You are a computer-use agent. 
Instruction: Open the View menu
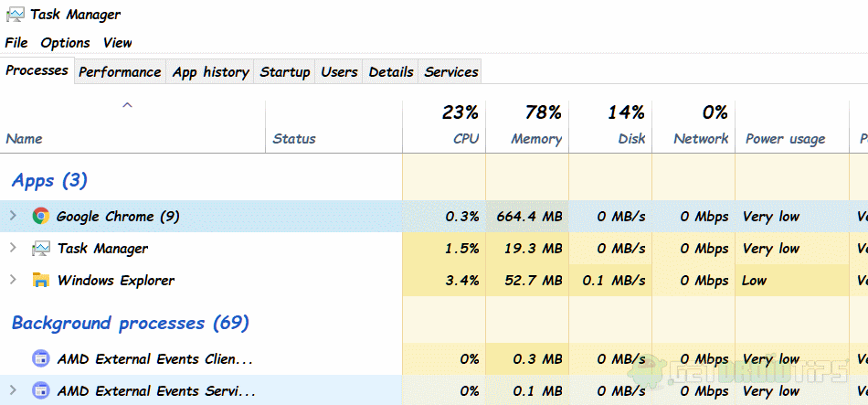tap(117, 43)
